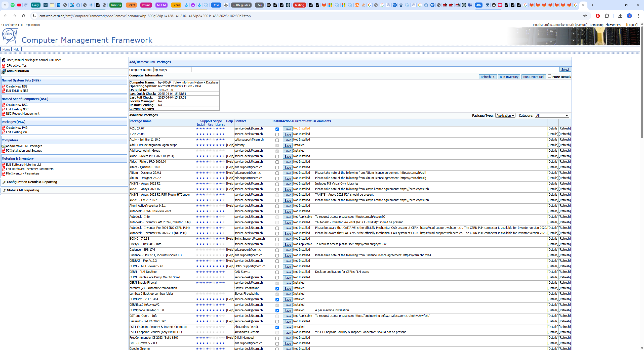Uncheck Install for CERNphone Desktop 1.3.0
The width and height of the screenshot is (644, 350).
tap(277, 311)
